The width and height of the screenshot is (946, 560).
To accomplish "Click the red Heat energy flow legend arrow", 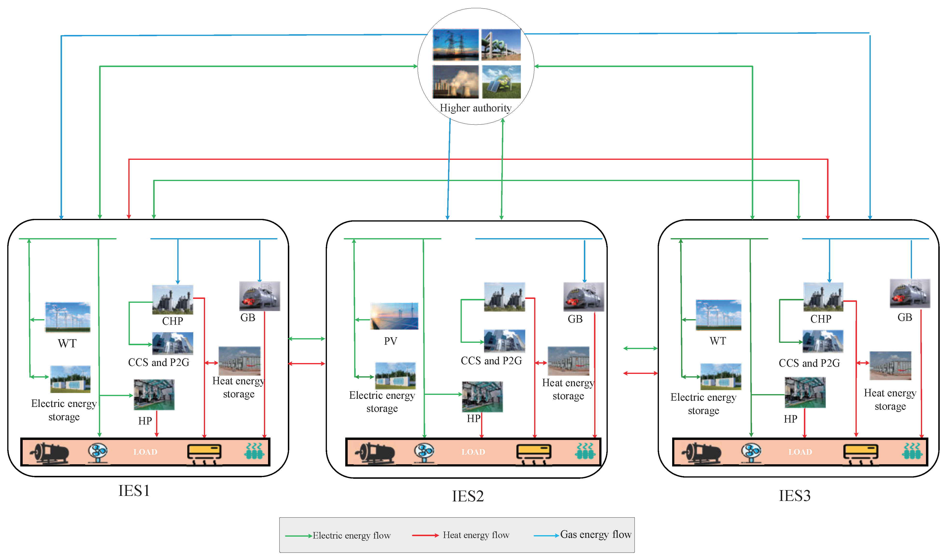I will click(425, 535).
